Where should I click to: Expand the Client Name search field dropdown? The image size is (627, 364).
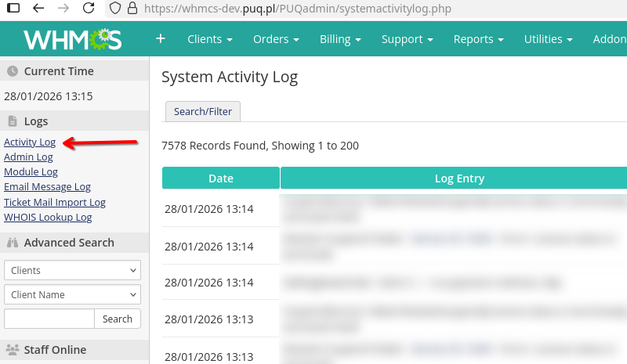click(71, 294)
